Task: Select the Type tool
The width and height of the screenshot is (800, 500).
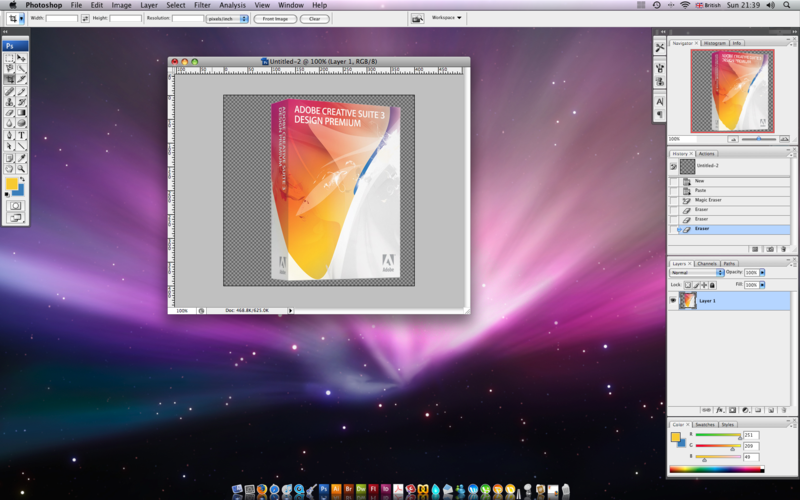Action: (21, 136)
